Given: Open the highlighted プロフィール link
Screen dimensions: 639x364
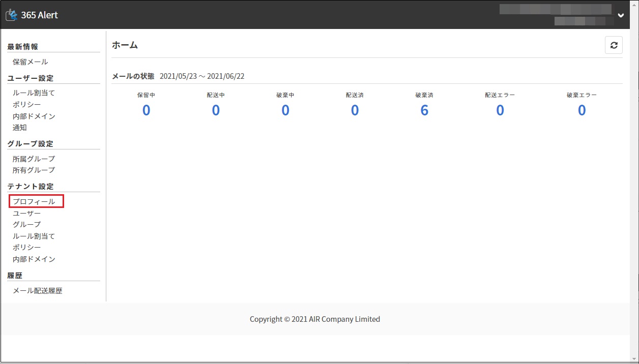Looking at the screenshot, I should coord(34,202).
